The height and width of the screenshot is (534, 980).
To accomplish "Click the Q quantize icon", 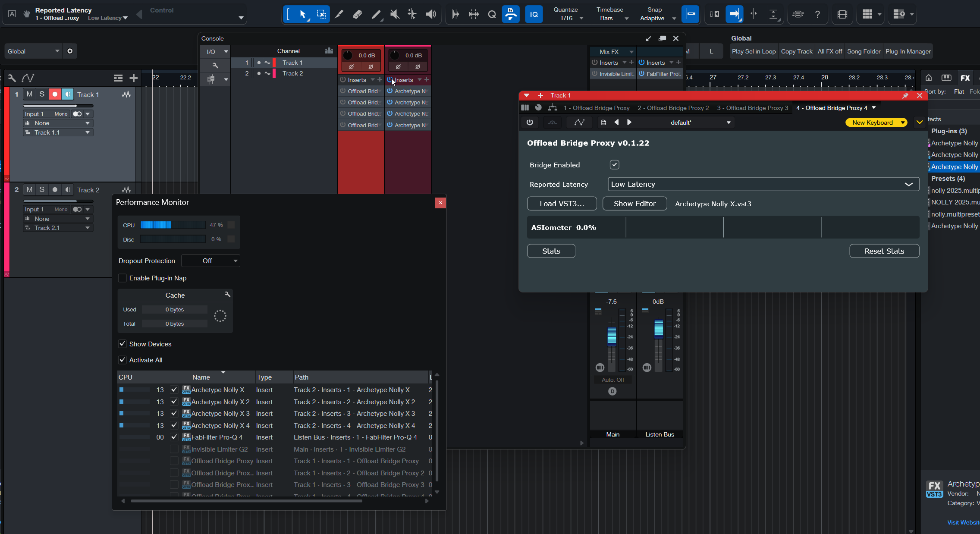I will point(492,14).
